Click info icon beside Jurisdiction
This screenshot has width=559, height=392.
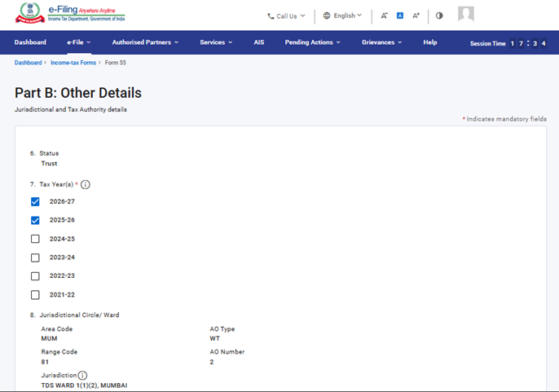82,376
